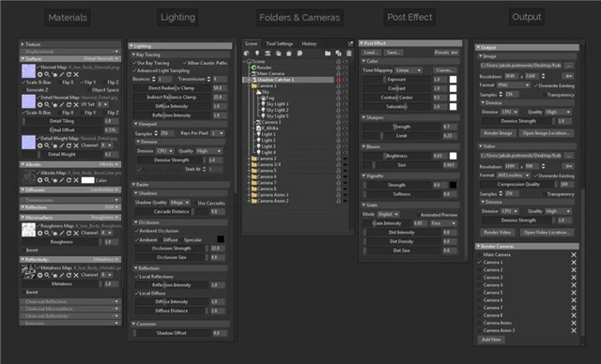The width and height of the screenshot is (601, 364).
Task: Click the Render Image button
Action: [x=498, y=133]
